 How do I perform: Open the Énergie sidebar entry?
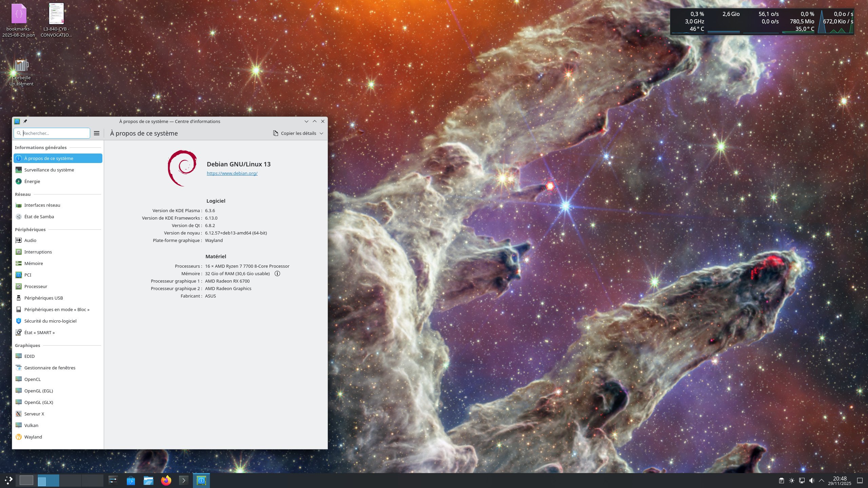pyautogui.click(x=32, y=181)
